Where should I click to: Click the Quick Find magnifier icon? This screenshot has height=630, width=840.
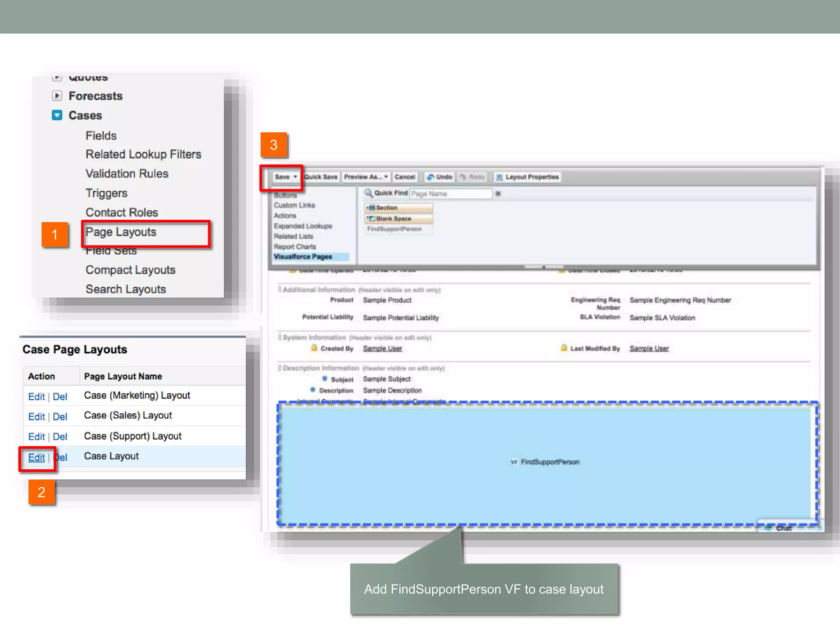pos(369,193)
